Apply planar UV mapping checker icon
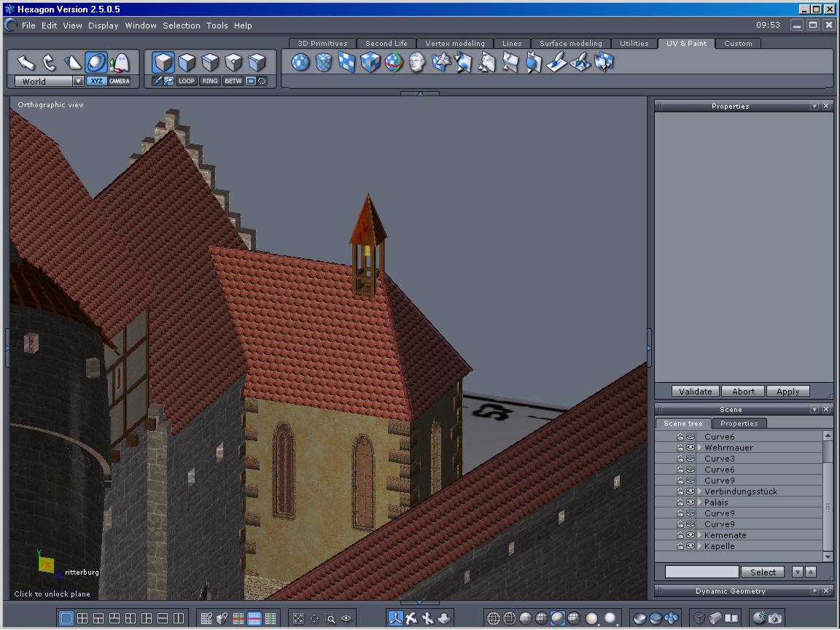 [346, 63]
